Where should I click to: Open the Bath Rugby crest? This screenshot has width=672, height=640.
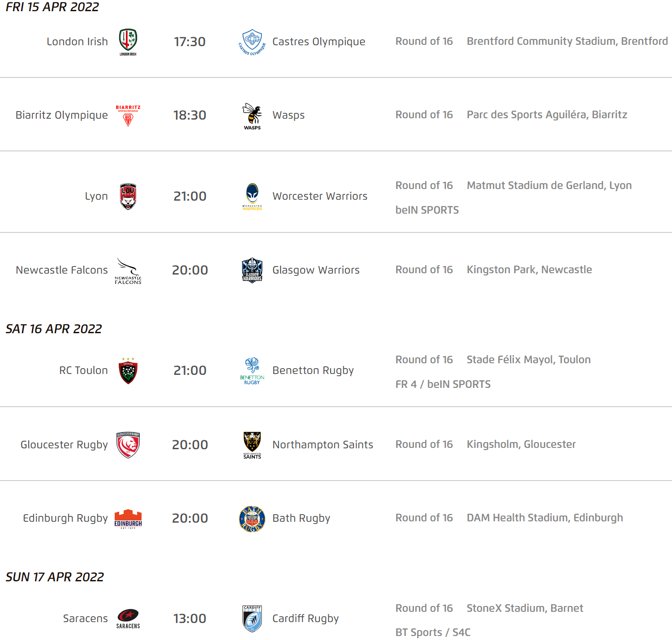[252, 519]
